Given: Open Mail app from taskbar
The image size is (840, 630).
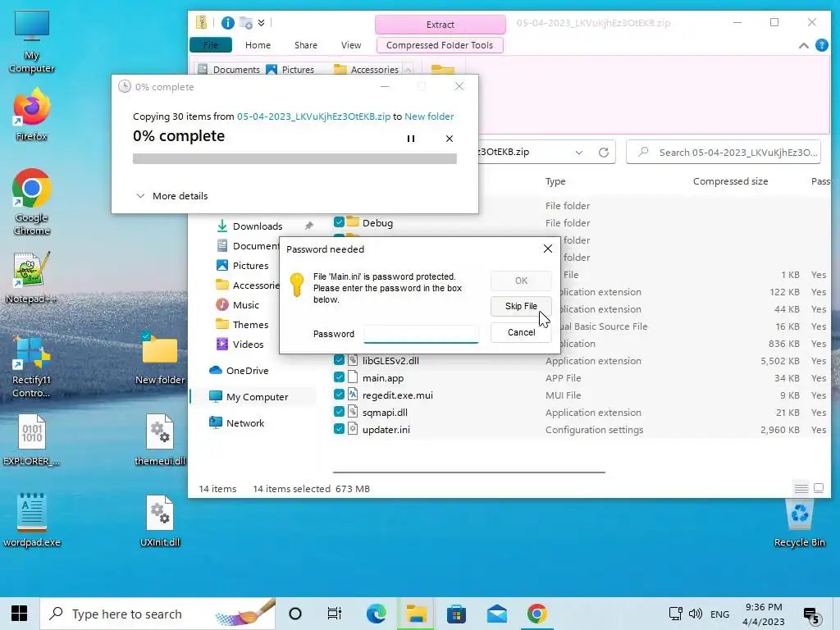Looking at the screenshot, I should pyautogui.click(x=496, y=614).
